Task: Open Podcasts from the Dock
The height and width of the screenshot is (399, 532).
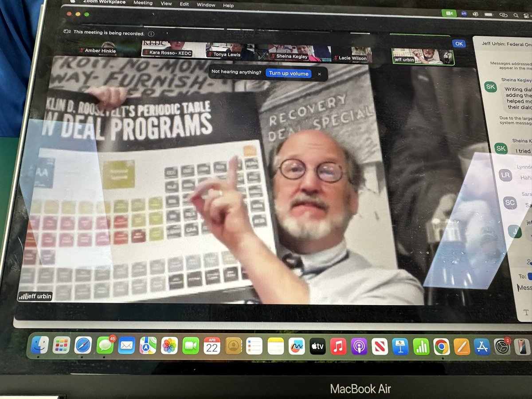Action: [x=359, y=346]
